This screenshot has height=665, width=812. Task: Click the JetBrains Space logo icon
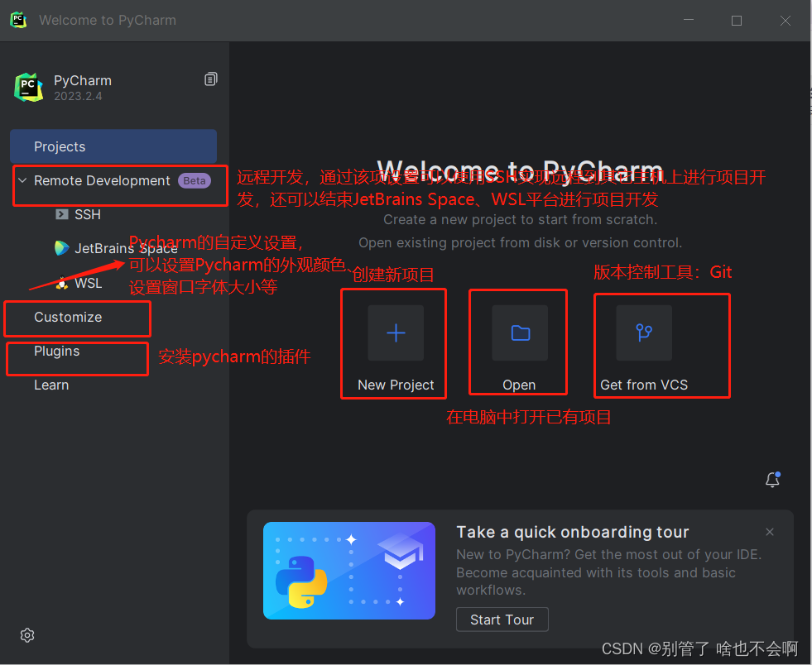click(61, 248)
